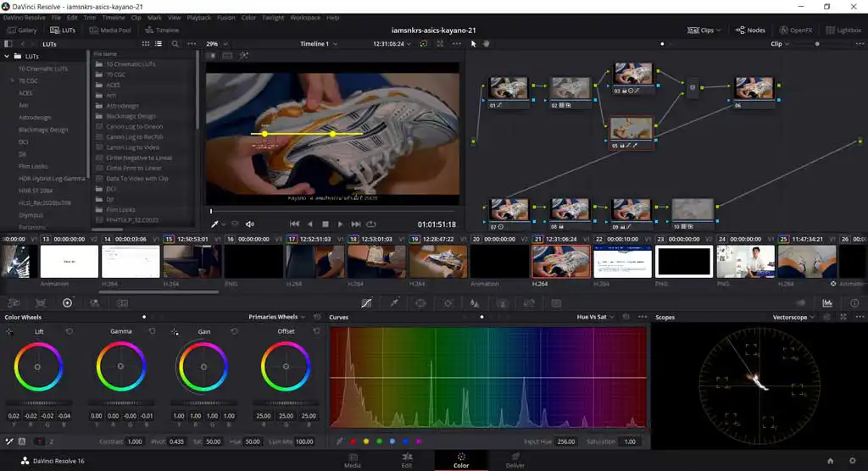This screenshot has height=471, width=868.
Task: Open the Blur palette icon
Action: (x=475, y=302)
